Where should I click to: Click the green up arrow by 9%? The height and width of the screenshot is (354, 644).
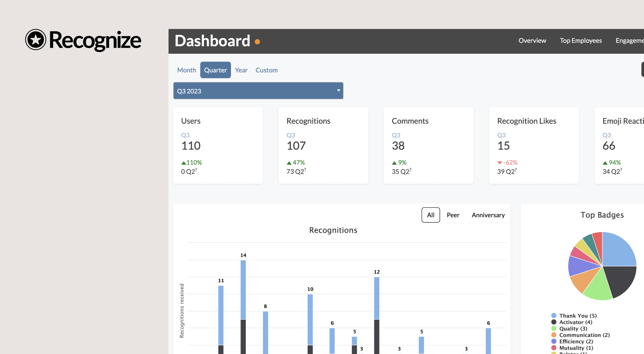coord(394,163)
